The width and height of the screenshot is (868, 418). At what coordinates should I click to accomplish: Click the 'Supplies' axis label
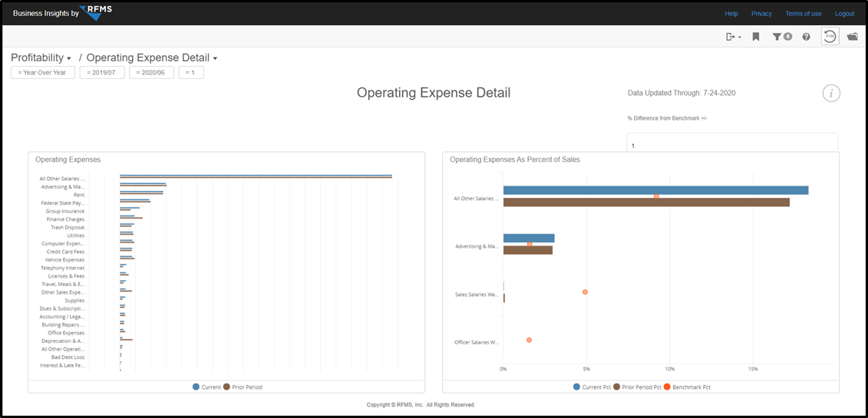74,300
